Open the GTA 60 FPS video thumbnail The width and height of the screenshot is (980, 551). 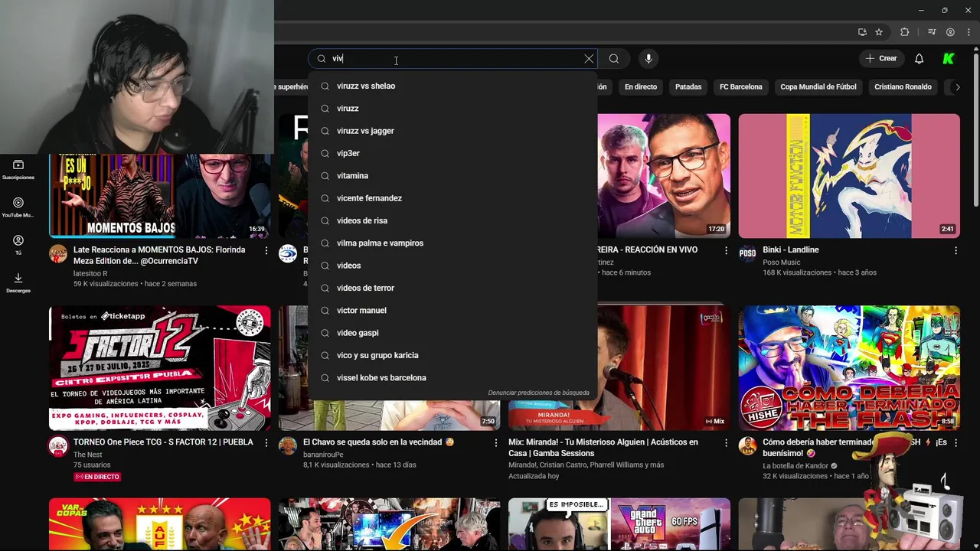(619, 524)
